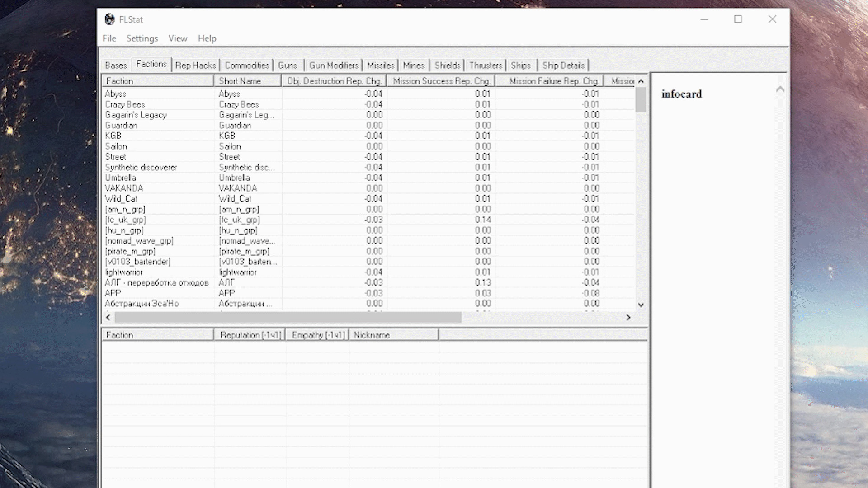The width and height of the screenshot is (868, 488).
Task: Click the faction list scroll up arrow
Action: (x=641, y=81)
